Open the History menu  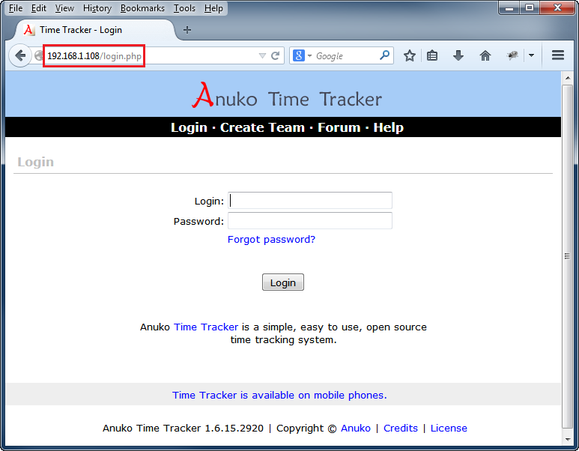point(97,8)
